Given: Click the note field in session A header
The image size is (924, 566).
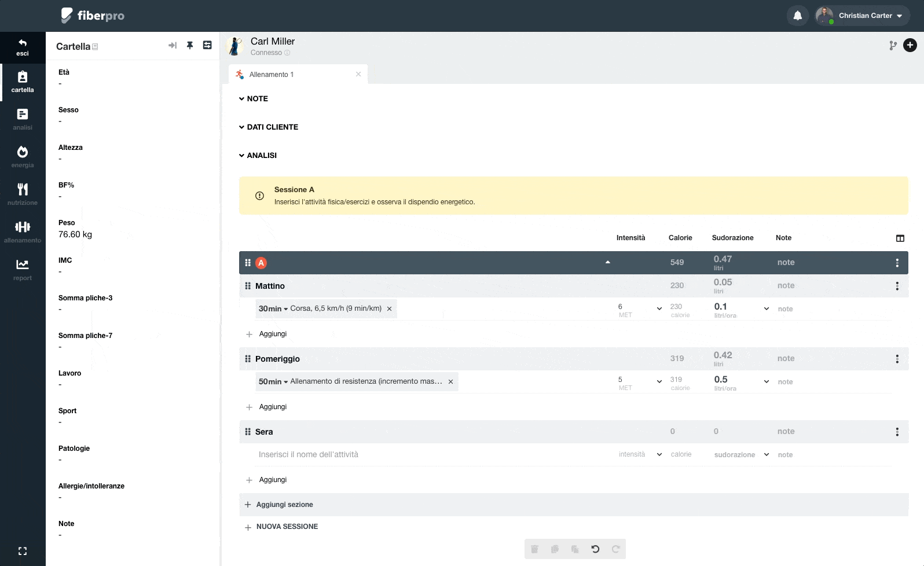Looking at the screenshot, I should tap(786, 263).
